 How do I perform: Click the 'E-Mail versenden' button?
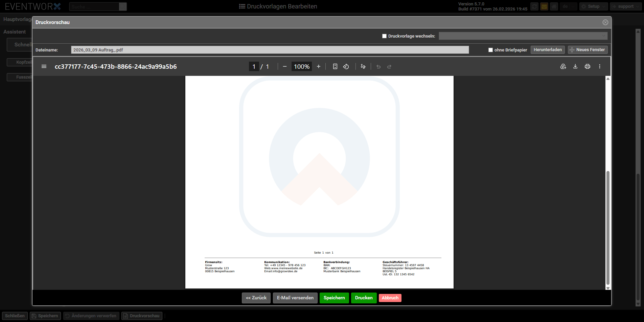[295, 298]
